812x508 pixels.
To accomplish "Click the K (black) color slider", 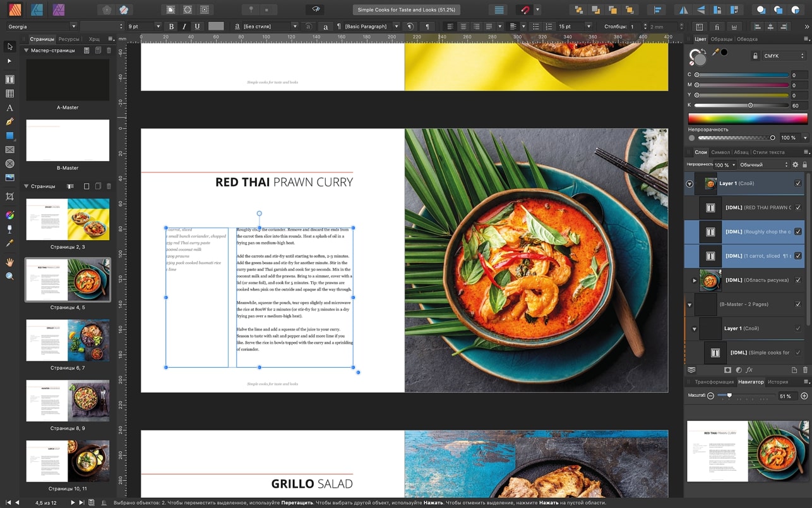I will (741, 106).
